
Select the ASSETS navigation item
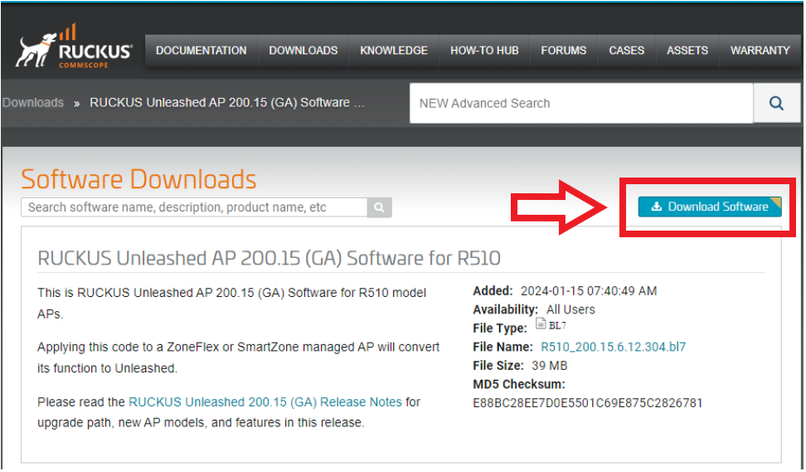click(687, 51)
